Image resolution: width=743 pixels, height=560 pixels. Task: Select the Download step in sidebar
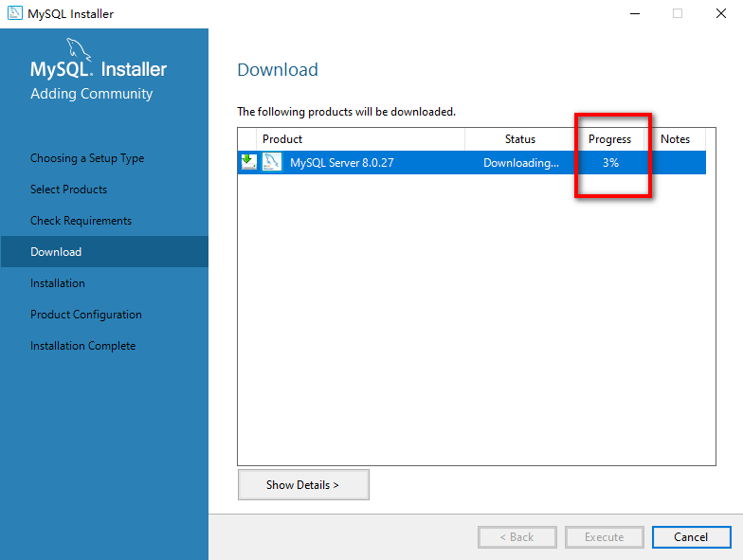(104, 252)
